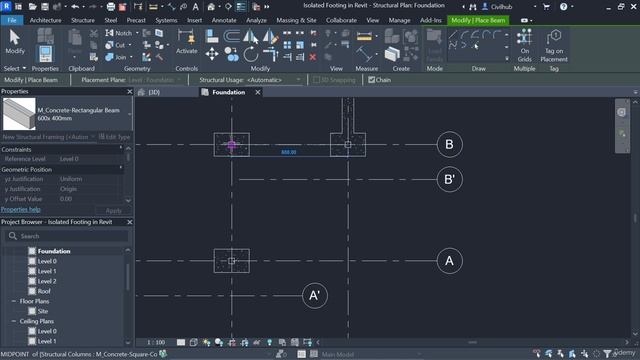640x360 pixels.
Task: Click the Project Browser search field
Action: [x=67, y=236]
